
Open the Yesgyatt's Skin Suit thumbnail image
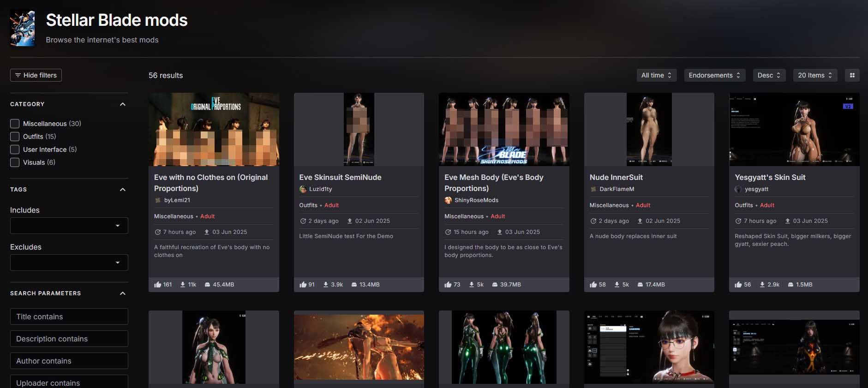pyautogui.click(x=794, y=129)
